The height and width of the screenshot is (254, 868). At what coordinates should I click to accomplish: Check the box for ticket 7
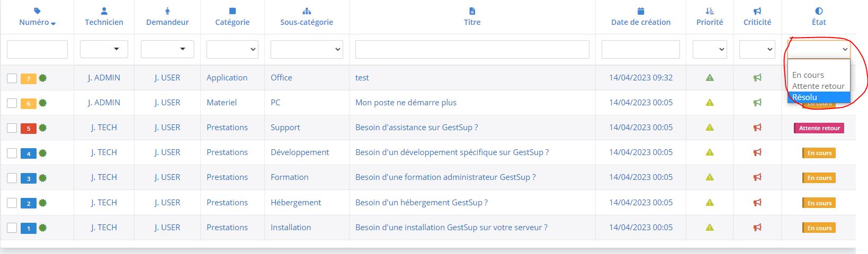pos(12,78)
